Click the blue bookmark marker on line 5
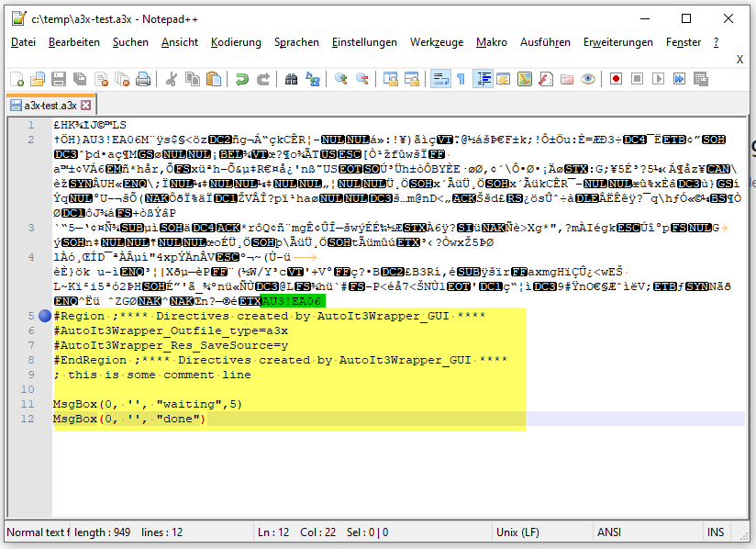This screenshot has width=756, height=549. coord(45,316)
